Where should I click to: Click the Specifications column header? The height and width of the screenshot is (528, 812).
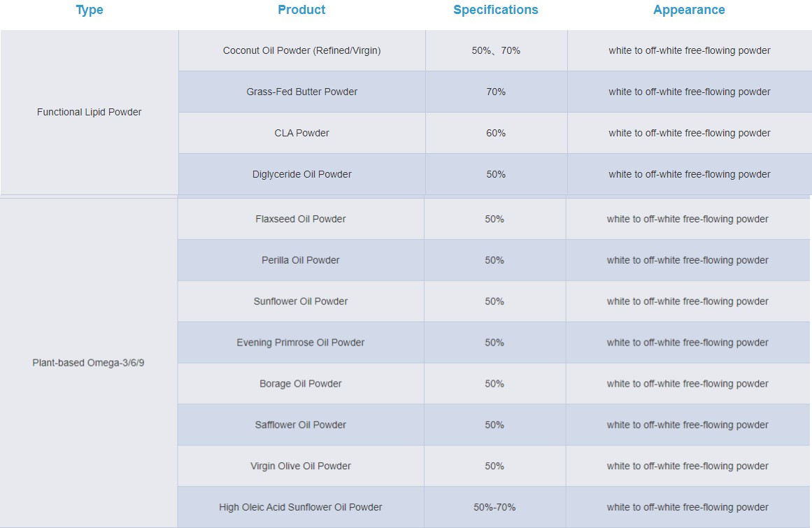(496, 10)
